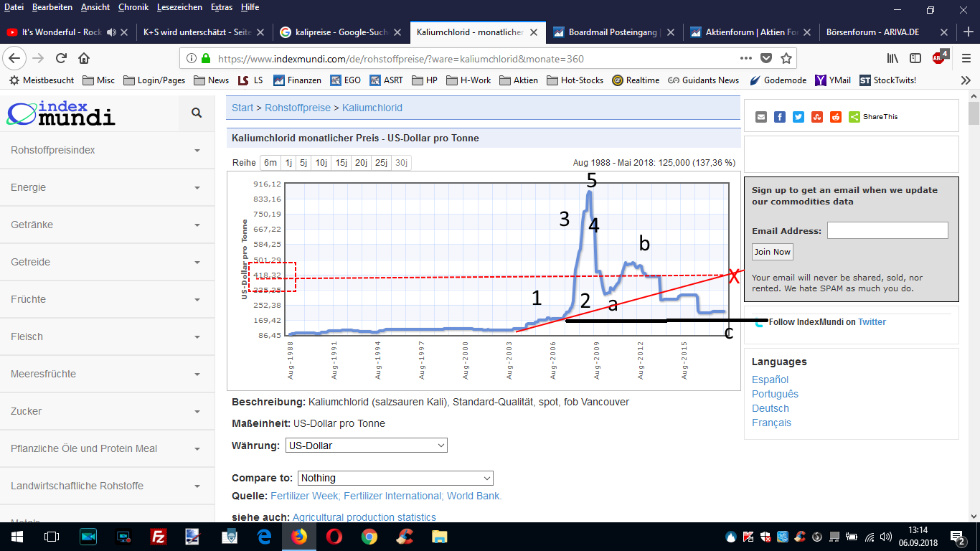Screen dimensions: 980x551
Task: Switch language to Español
Action: click(x=771, y=380)
